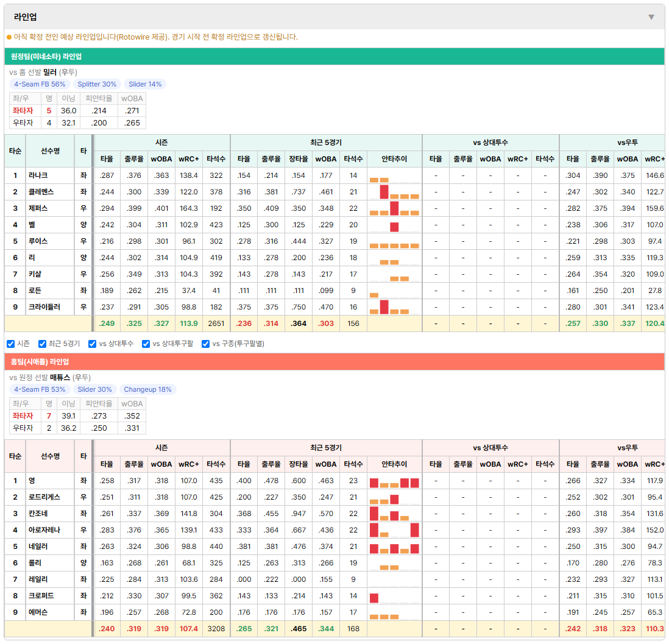Select the Splitter 30% pitch tag
Viewport: 669px width, 644px height.
click(97, 84)
